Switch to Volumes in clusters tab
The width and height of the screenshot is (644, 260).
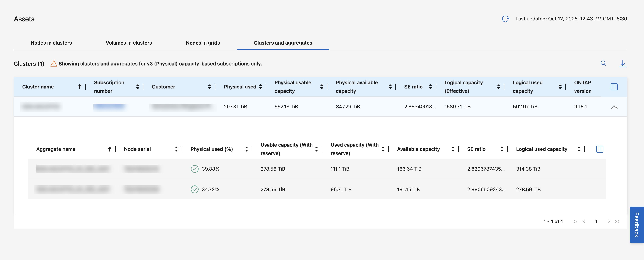tap(129, 43)
